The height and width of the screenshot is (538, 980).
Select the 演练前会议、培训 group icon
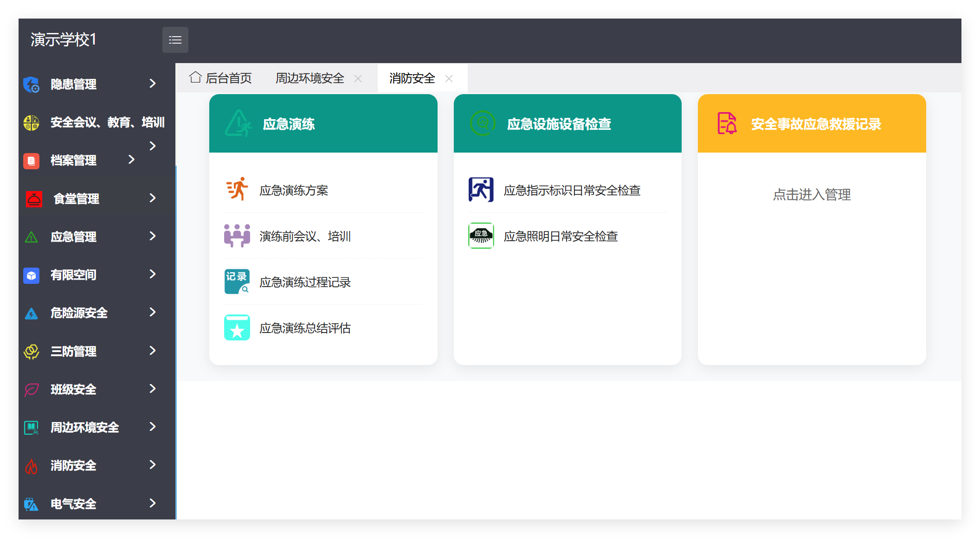(x=237, y=236)
